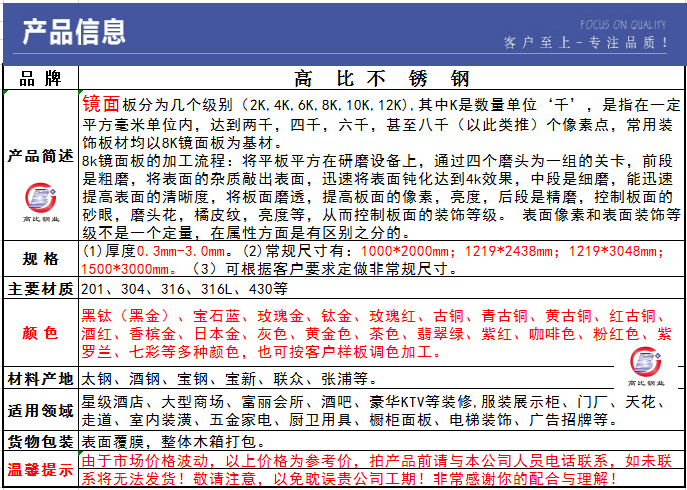Click the red 颜色 label cell

(x=40, y=333)
